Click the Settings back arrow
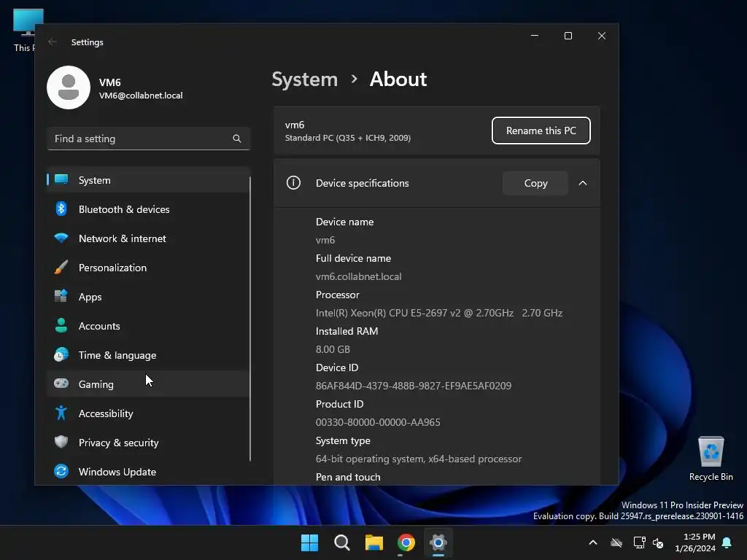The height and width of the screenshot is (560, 747). point(53,42)
